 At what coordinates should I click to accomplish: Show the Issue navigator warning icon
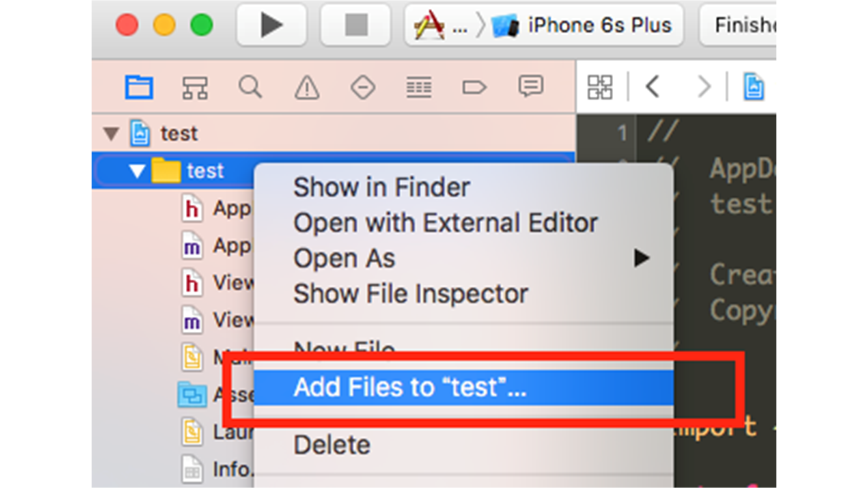(307, 88)
